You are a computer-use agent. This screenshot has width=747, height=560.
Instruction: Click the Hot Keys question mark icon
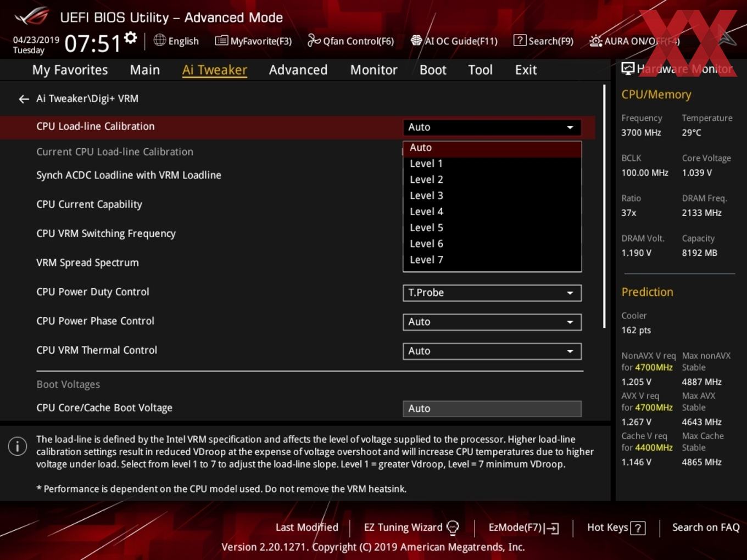638,528
